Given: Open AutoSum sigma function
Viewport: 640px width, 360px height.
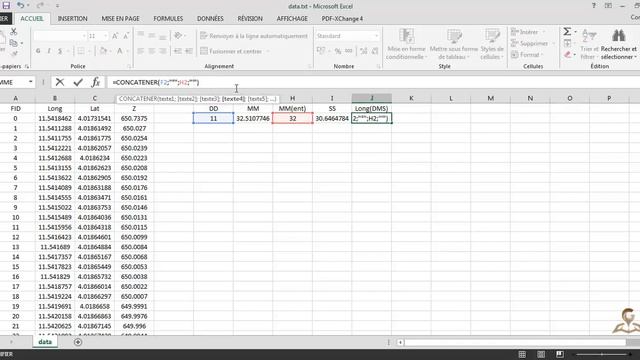Looking at the screenshot, I should pyautogui.click(x=567, y=31).
